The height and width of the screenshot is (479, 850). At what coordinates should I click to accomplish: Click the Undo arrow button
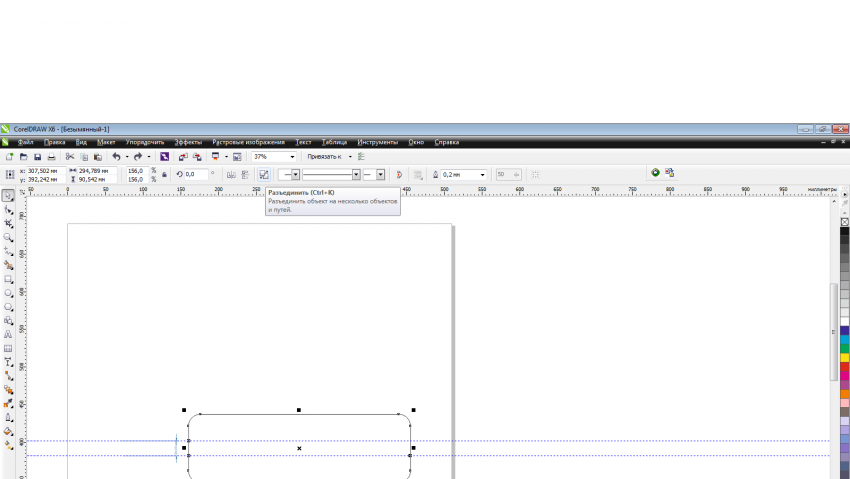click(x=116, y=157)
